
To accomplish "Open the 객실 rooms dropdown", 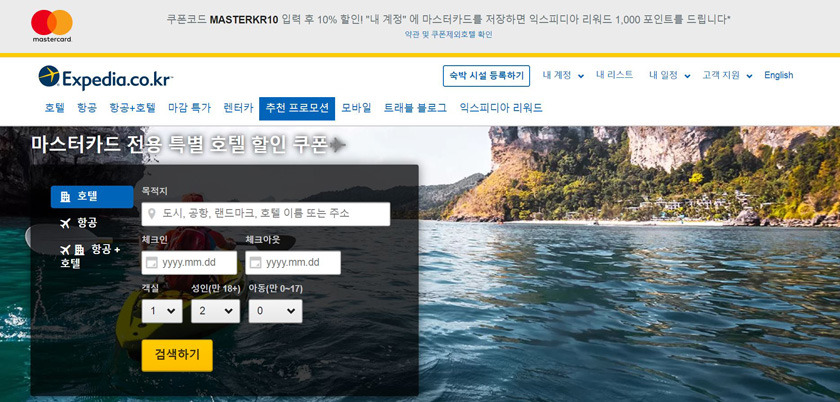I will pos(162,311).
